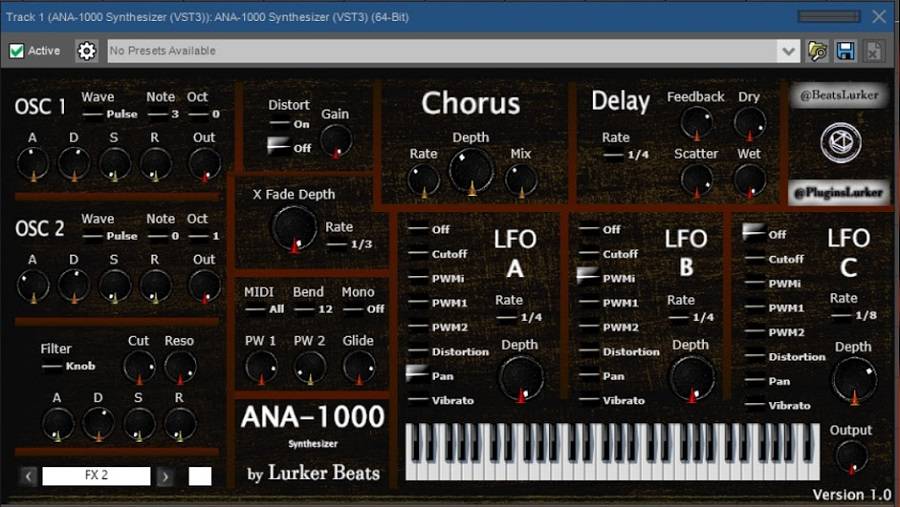The height and width of the screenshot is (507, 900).
Task: Open the OSC 1 Wave Pulse selector
Action: pos(112,114)
